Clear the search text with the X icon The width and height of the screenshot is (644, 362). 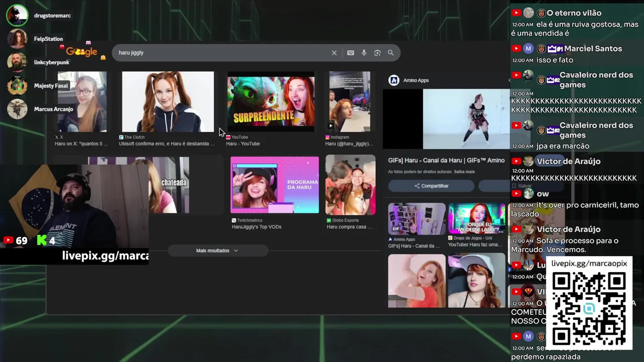(x=334, y=53)
